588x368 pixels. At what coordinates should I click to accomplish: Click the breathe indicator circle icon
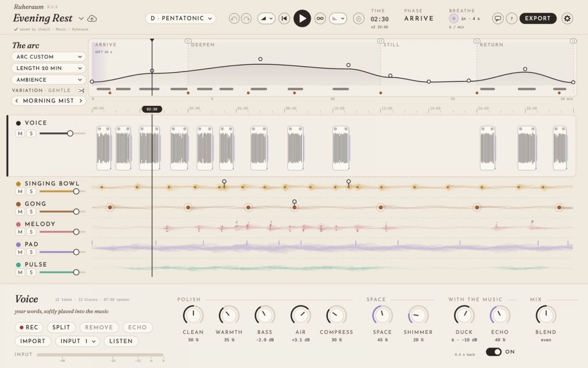[x=454, y=19]
